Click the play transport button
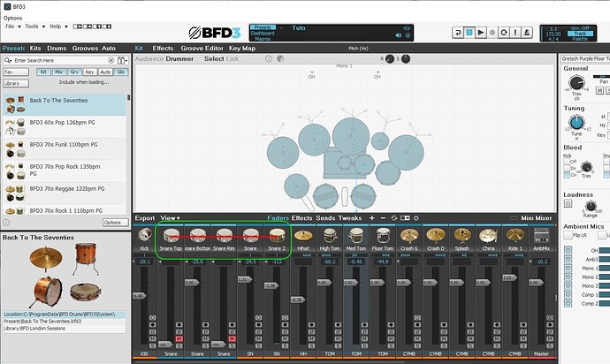 [481, 33]
